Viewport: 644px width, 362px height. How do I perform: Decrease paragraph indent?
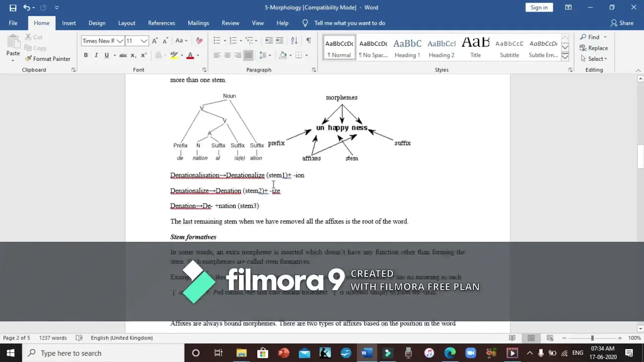[x=269, y=41]
